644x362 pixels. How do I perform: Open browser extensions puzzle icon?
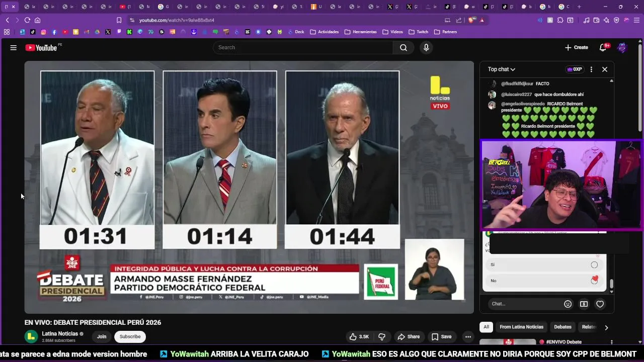(x=560, y=20)
